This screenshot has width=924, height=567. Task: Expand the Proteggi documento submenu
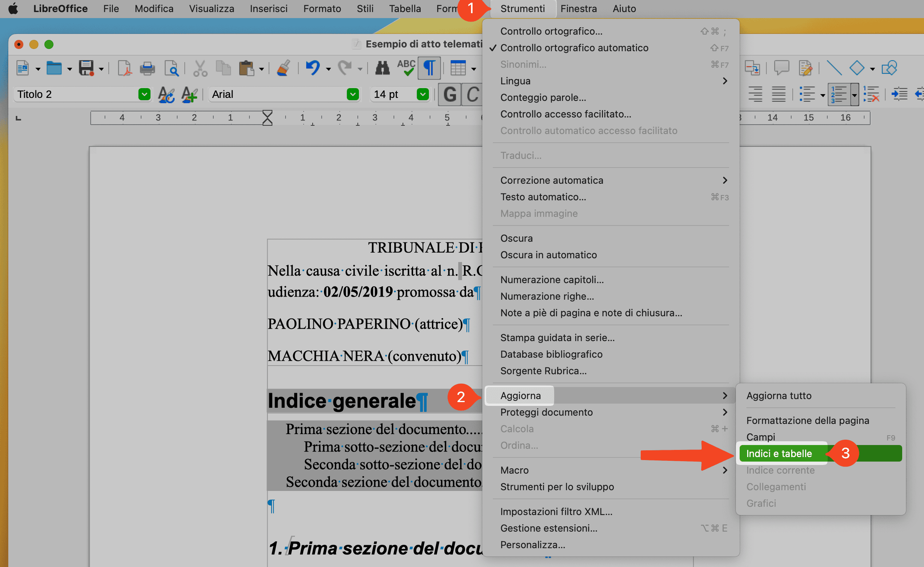click(610, 412)
